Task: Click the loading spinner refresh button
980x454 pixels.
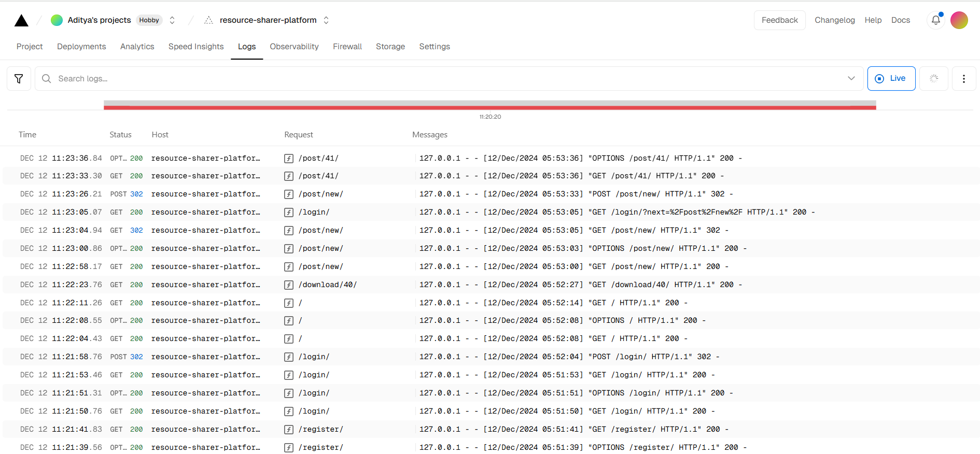Action: pos(933,79)
